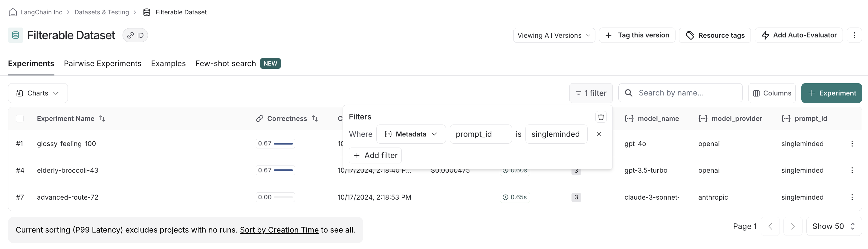Click the LangChain Inc home icon

tap(13, 12)
